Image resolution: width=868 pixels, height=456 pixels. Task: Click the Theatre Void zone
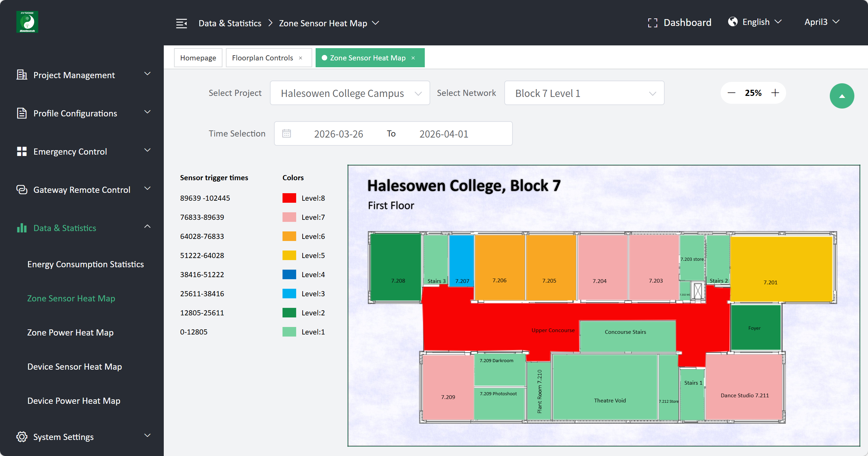click(605, 387)
